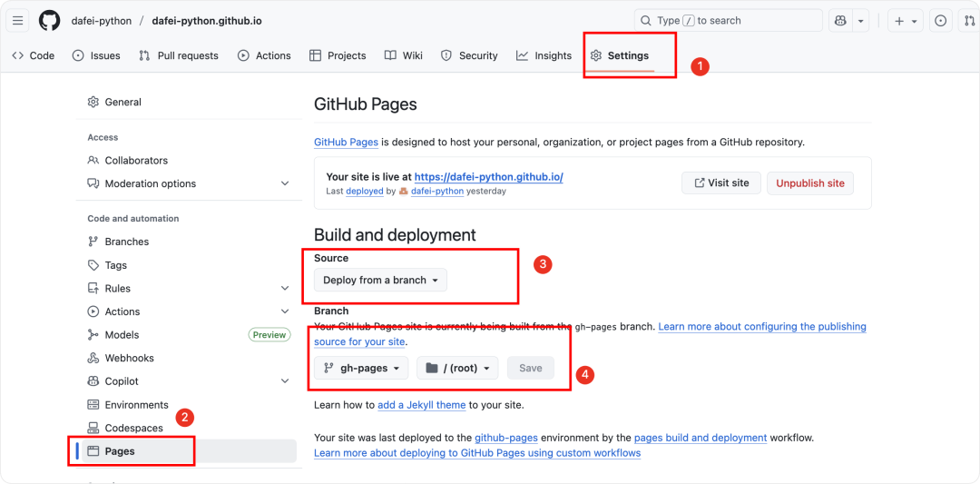Open the GitHub Pages documentation link

pos(347,142)
